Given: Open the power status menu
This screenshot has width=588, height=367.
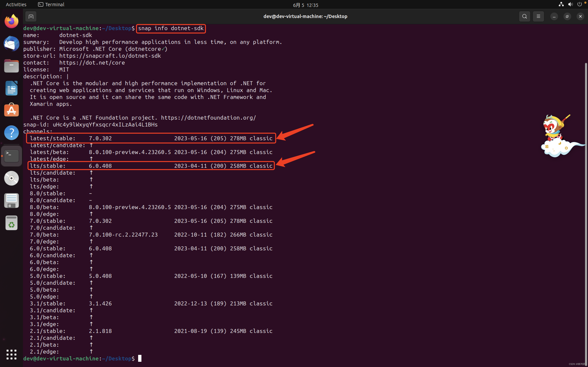Looking at the screenshot, I should coord(579,4).
